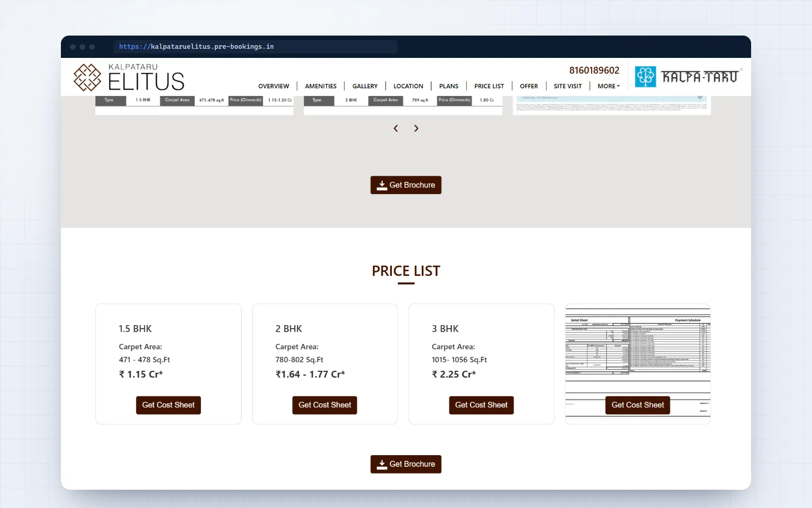The width and height of the screenshot is (812, 508).
Task: Expand the More dropdown menu
Action: [608, 86]
